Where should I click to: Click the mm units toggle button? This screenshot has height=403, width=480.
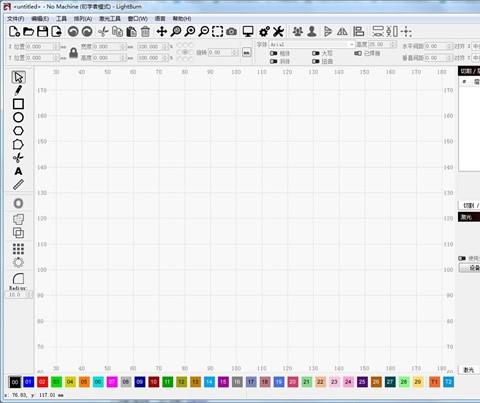246,52
